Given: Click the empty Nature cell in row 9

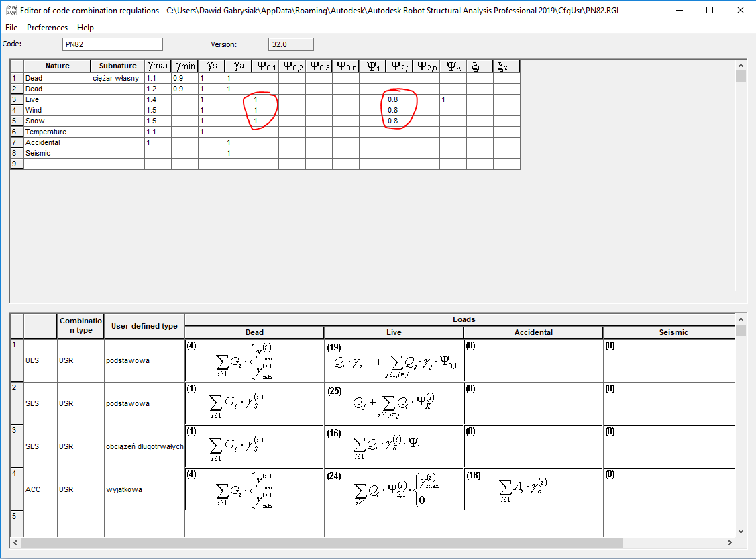Looking at the screenshot, I should (x=58, y=164).
